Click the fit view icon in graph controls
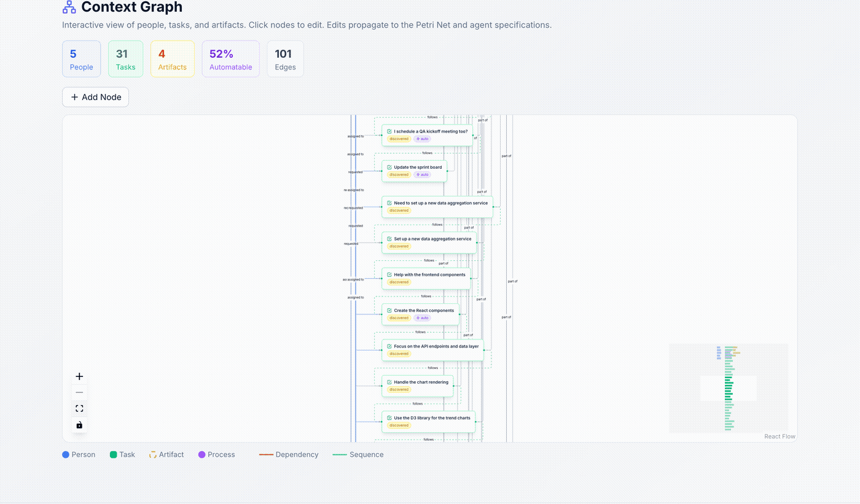This screenshot has width=860, height=504. coord(79,408)
